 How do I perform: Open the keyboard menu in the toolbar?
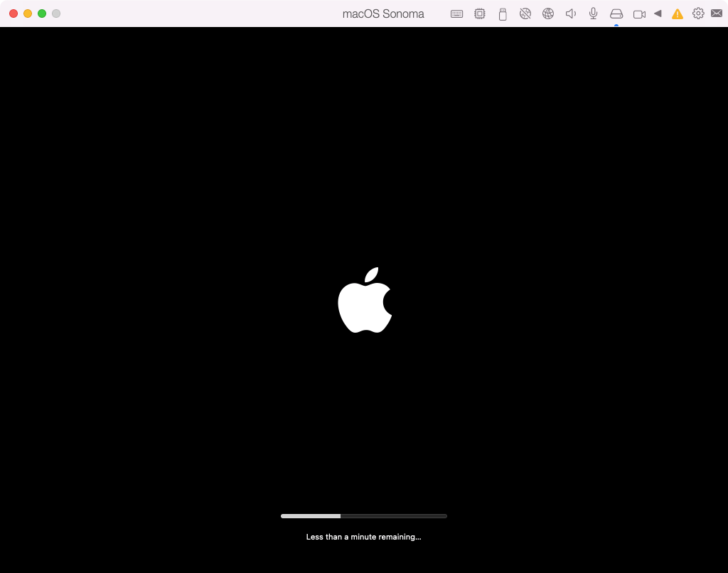(456, 14)
